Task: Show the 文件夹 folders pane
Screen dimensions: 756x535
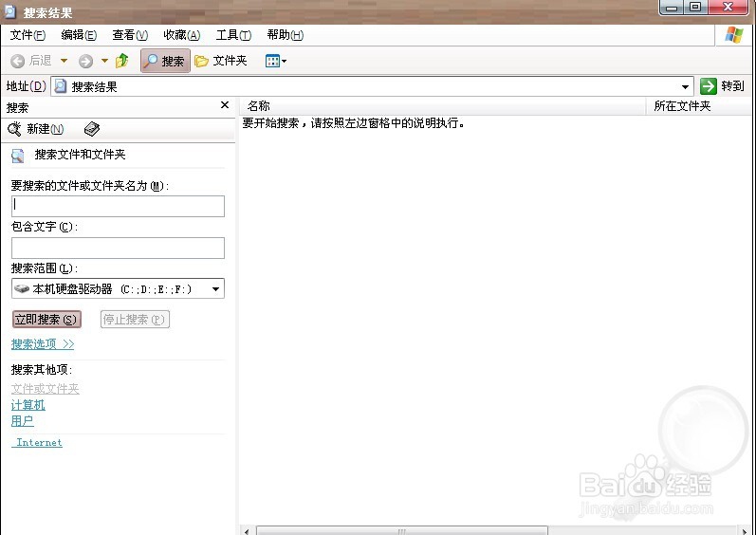Action: (221, 61)
